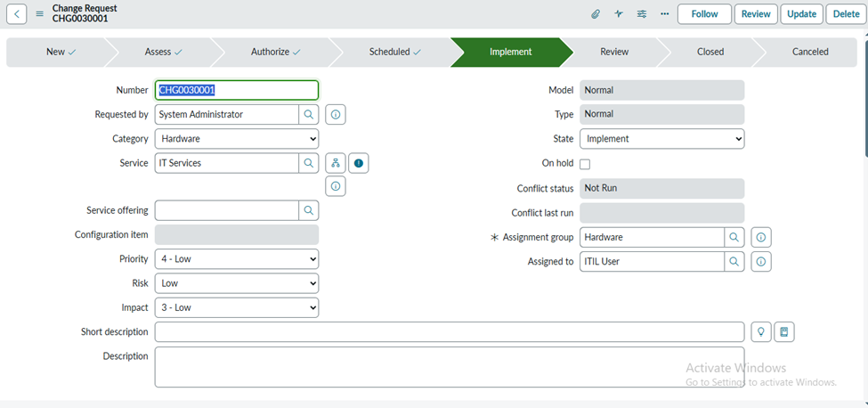868x408 pixels.
Task: Open the three-dots more options menu
Action: [x=664, y=14]
